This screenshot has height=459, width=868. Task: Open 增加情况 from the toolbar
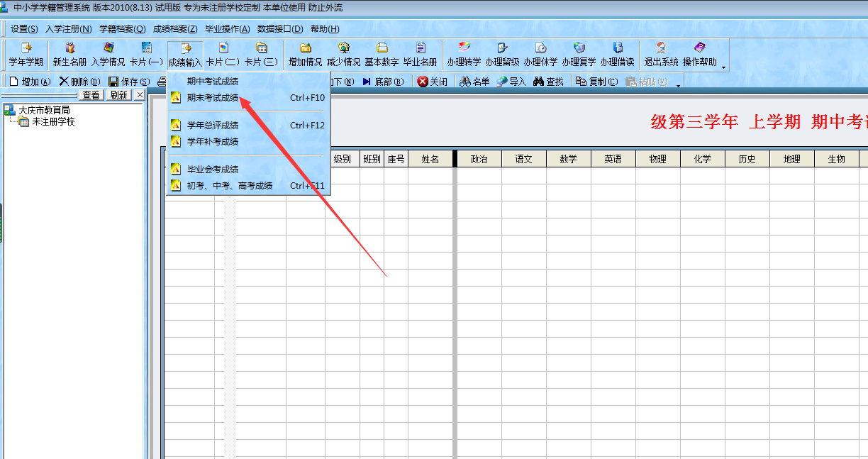coord(305,55)
